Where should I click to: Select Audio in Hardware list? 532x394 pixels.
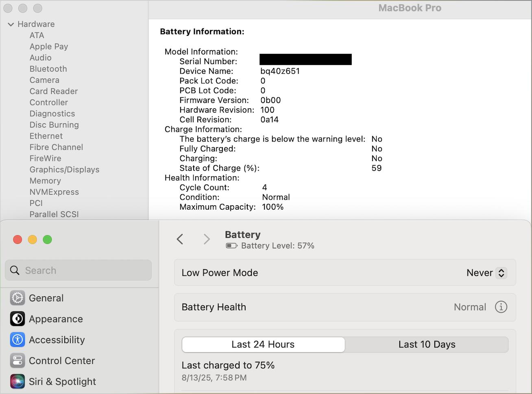pyautogui.click(x=40, y=58)
